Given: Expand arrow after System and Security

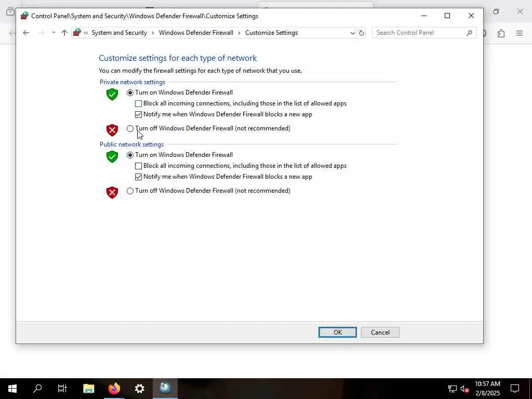Looking at the screenshot, I should tap(153, 33).
